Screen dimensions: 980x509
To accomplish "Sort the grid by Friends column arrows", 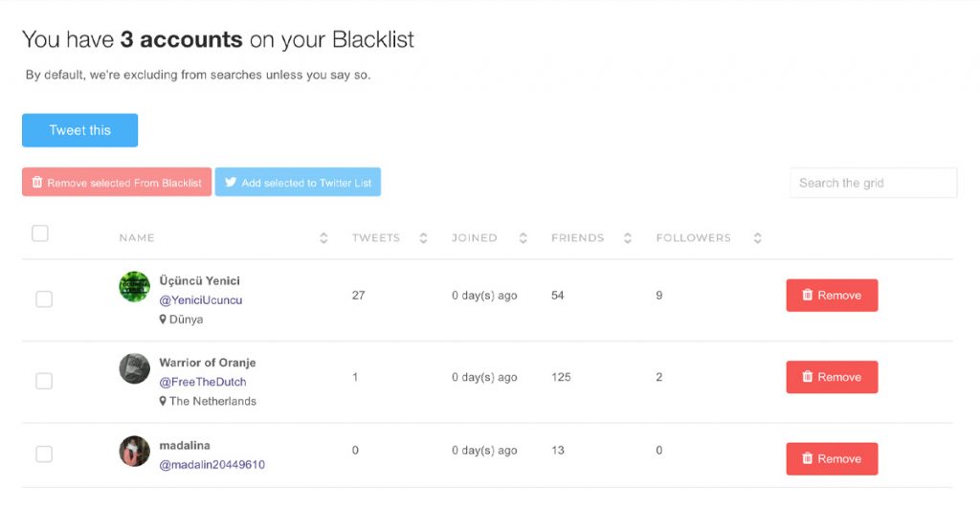I will point(627,238).
